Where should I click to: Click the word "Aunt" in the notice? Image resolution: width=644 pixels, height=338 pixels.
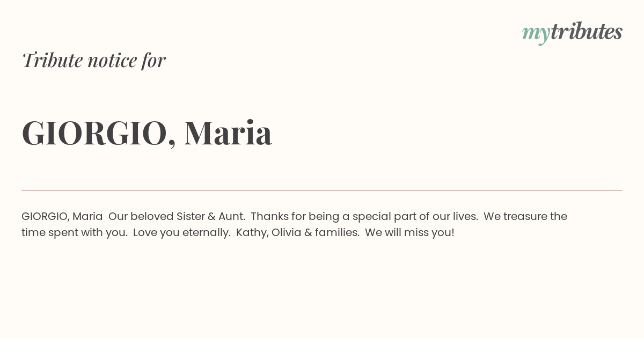coord(231,216)
